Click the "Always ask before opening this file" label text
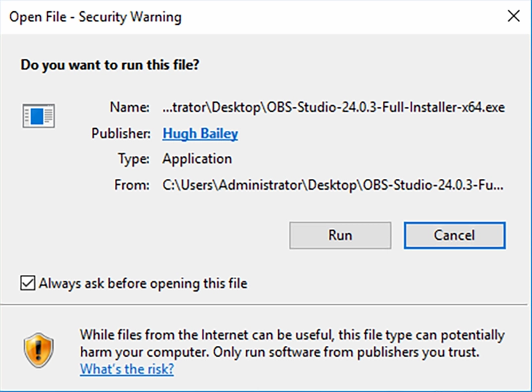Image resolution: width=532 pixels, height=392 pixels. pyautogui.click(x=143, y=283)
